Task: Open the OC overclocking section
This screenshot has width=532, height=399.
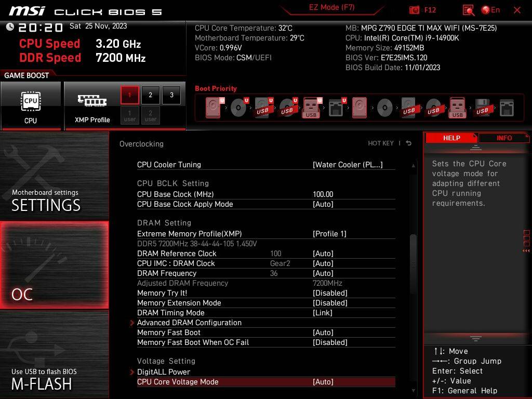Action: point(54,265)
